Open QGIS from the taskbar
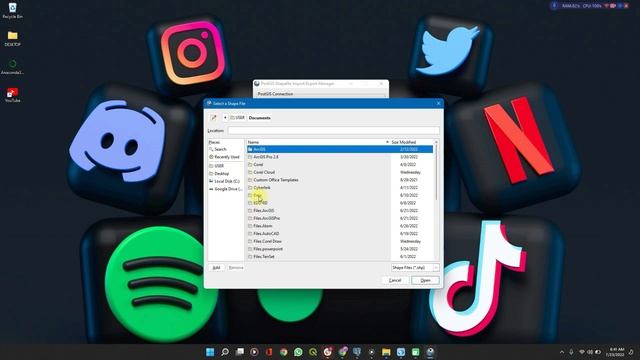The height and width of the screenshot is (360, 640). [313, 352]
